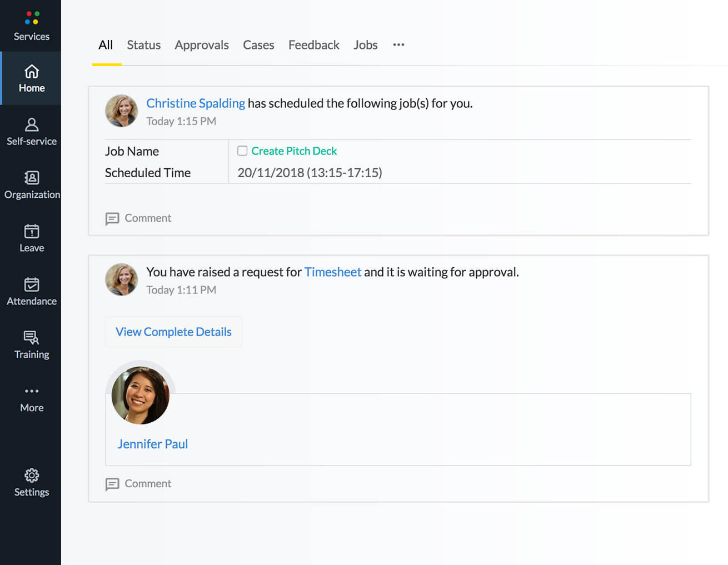Click the View Complete Details button

[173, 332]
